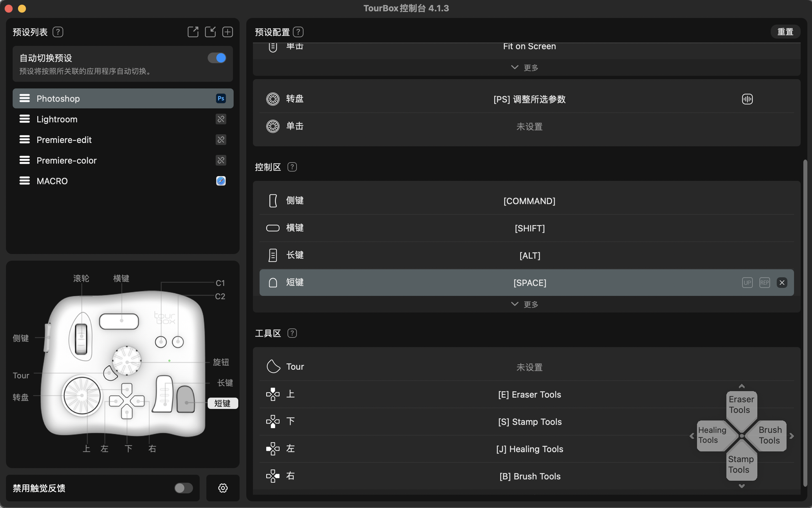The height and width of the screenshot is (508, 812).
Task: Click the import preset icon
Action: point(210,32)
